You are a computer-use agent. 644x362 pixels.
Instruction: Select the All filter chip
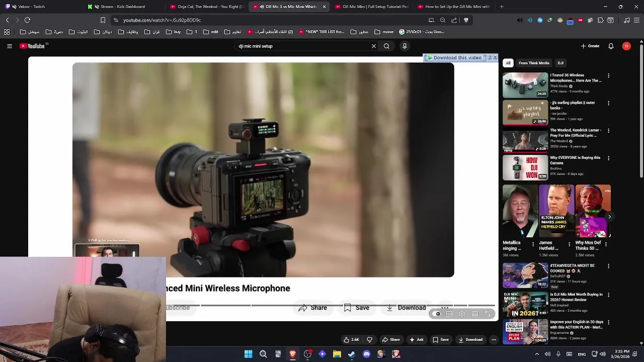click(508, 63)
